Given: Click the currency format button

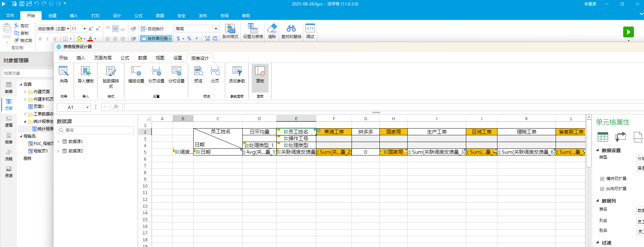Looking at the screenshot, I should (x=178, y=39).
